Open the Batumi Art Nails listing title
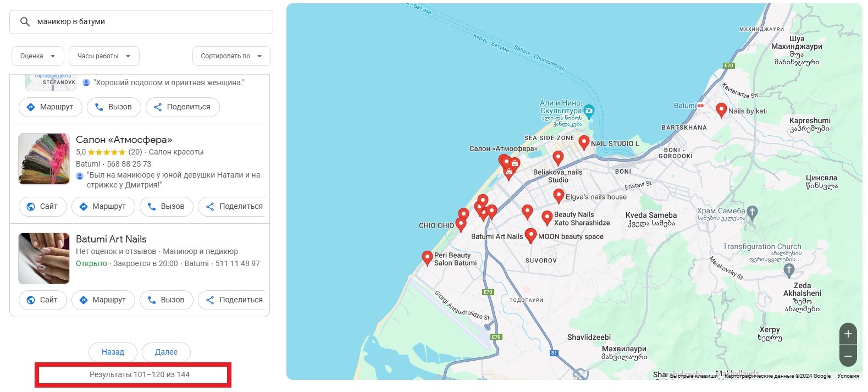 click(x=111, y=239)
